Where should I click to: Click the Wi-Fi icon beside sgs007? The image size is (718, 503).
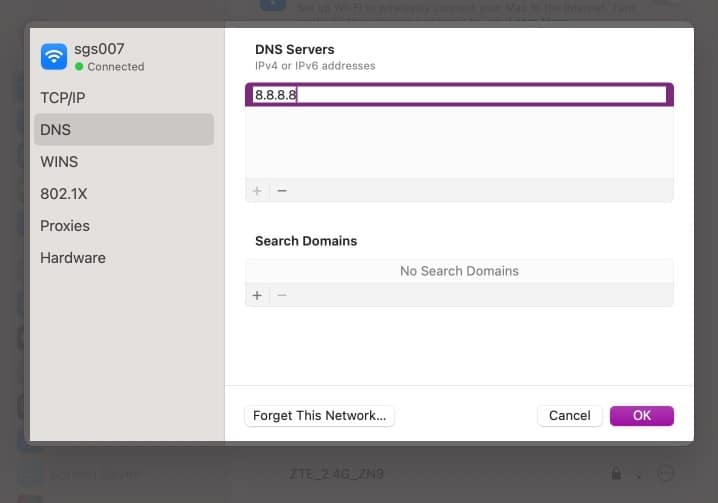[54, 56]
